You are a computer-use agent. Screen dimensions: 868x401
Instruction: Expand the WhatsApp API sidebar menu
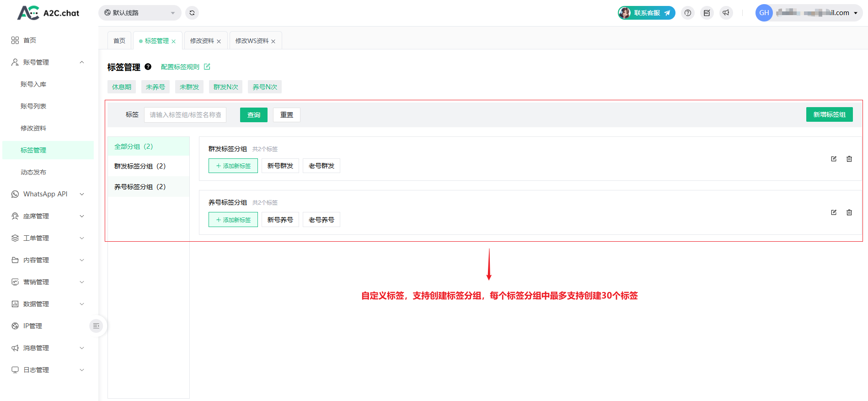(x=48, y=194)
